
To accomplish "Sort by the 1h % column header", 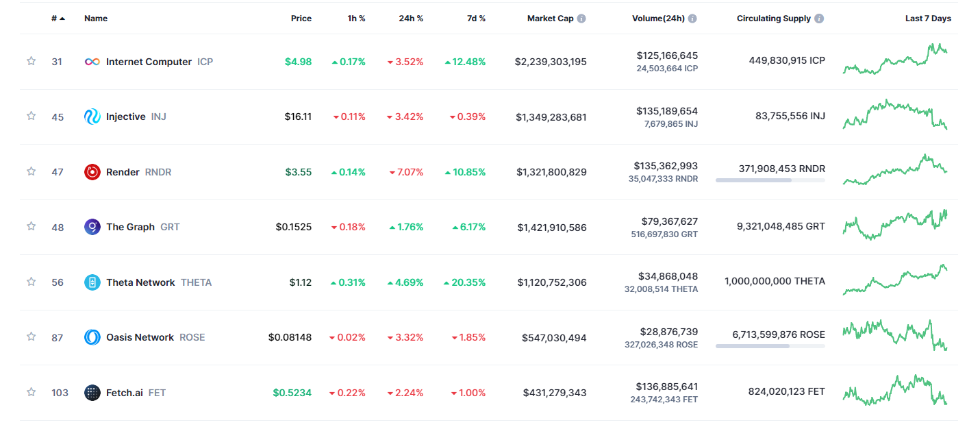I will pos(356,19).
